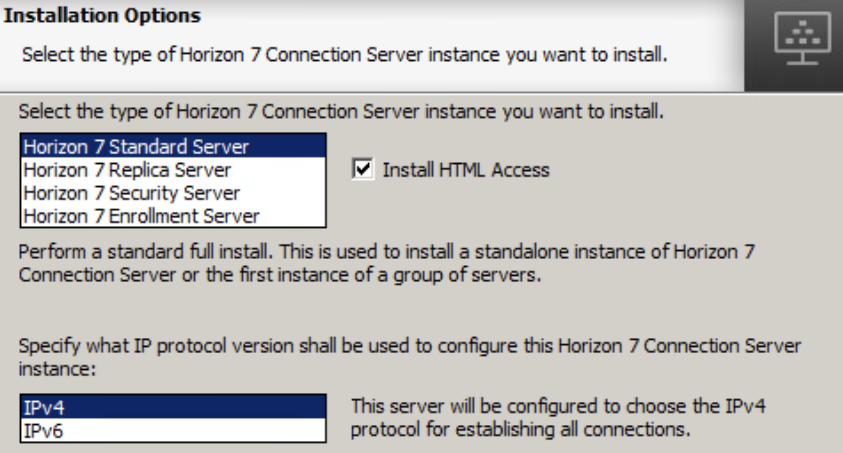843x453 pixels.
Task: Select Horizon 7 Standard Server option
Action: (x=136, y=147)
